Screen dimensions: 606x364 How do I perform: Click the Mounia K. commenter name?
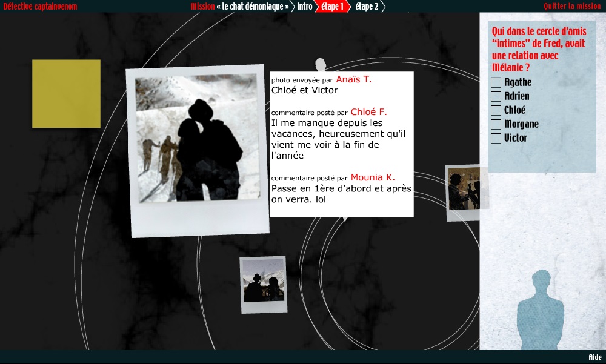pyautogui.click(x=372, y=177)
